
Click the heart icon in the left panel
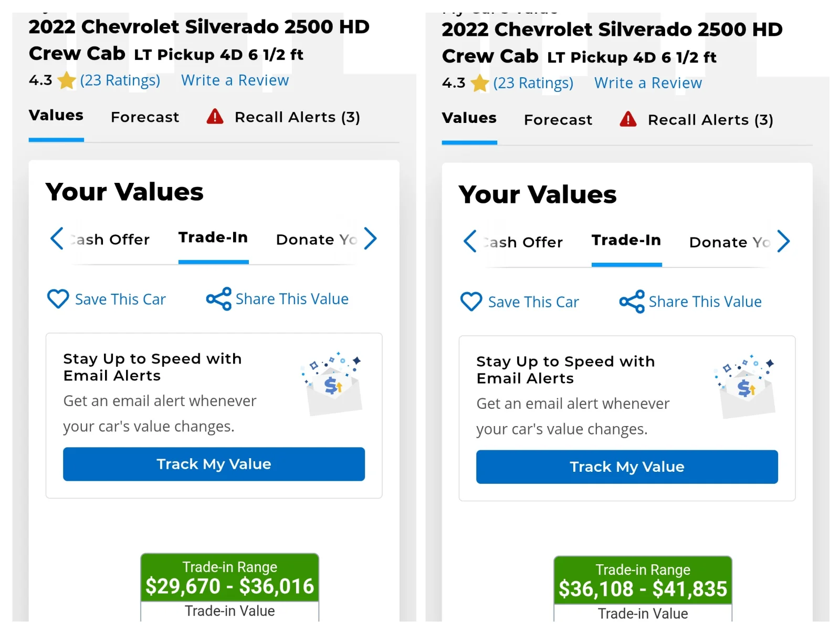tap(58, 299)
